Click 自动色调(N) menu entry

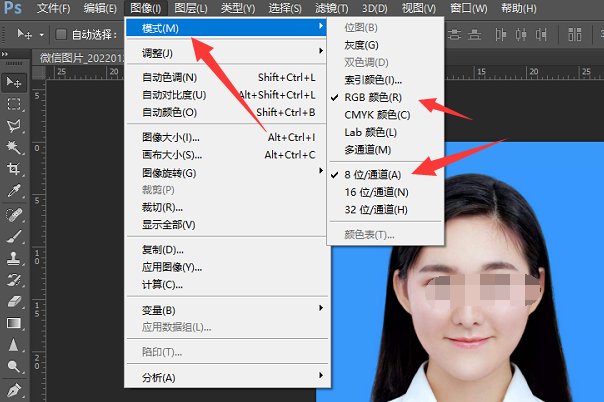(x=226, y=77)
